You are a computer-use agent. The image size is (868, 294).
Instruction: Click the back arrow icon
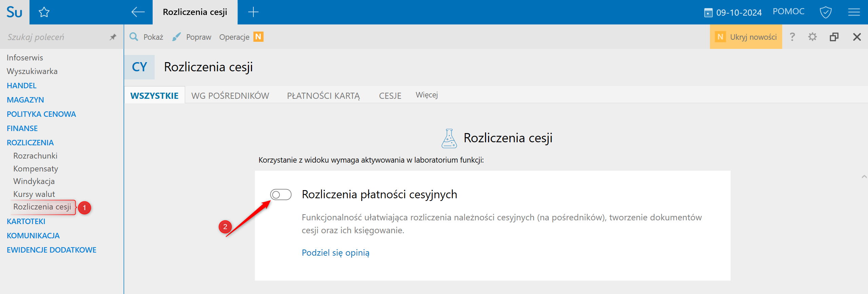point(138,12)
